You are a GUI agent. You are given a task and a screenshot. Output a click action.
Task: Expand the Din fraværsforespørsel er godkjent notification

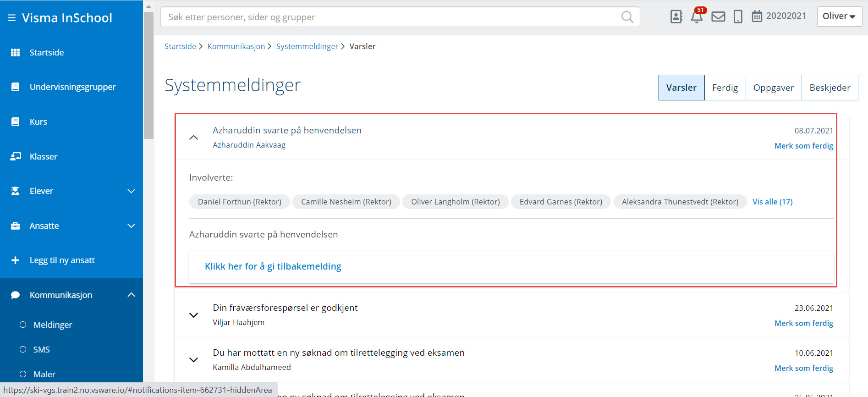coord(194,315)
